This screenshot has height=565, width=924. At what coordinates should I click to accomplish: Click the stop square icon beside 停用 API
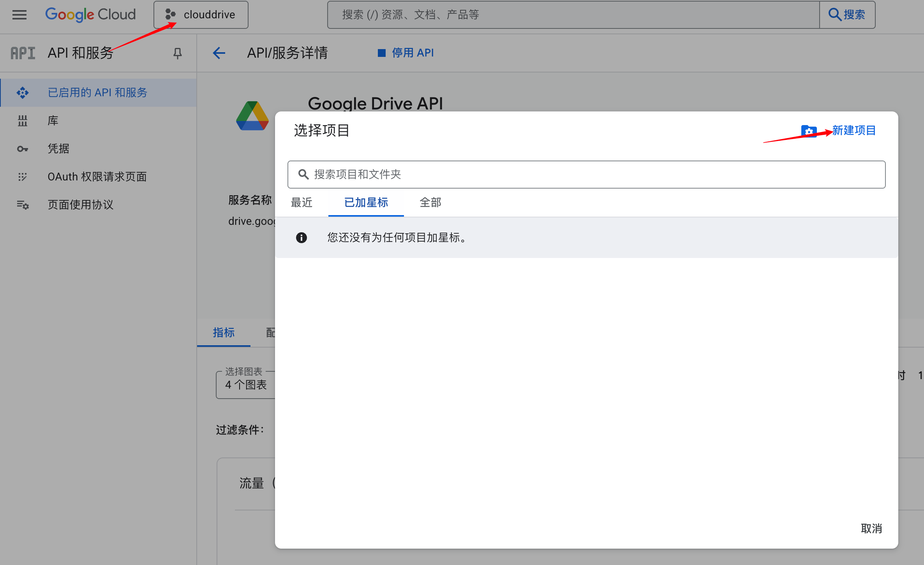[381, 53]
